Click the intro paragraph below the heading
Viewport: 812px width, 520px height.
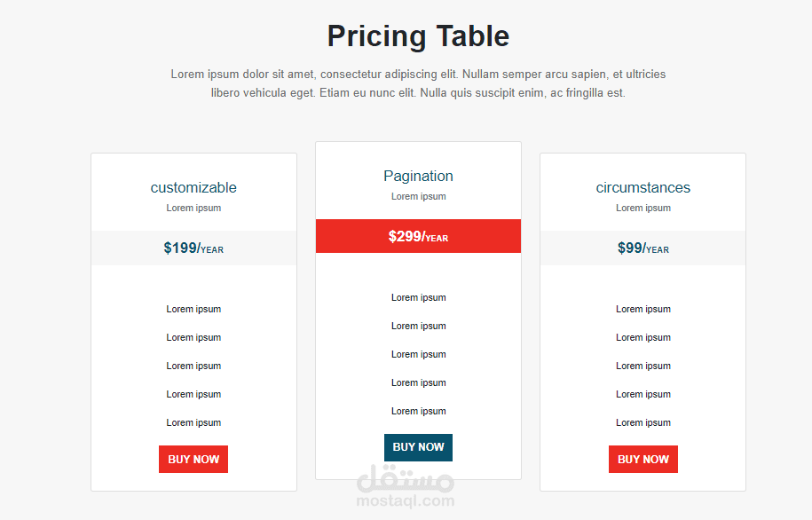(418, 83)
